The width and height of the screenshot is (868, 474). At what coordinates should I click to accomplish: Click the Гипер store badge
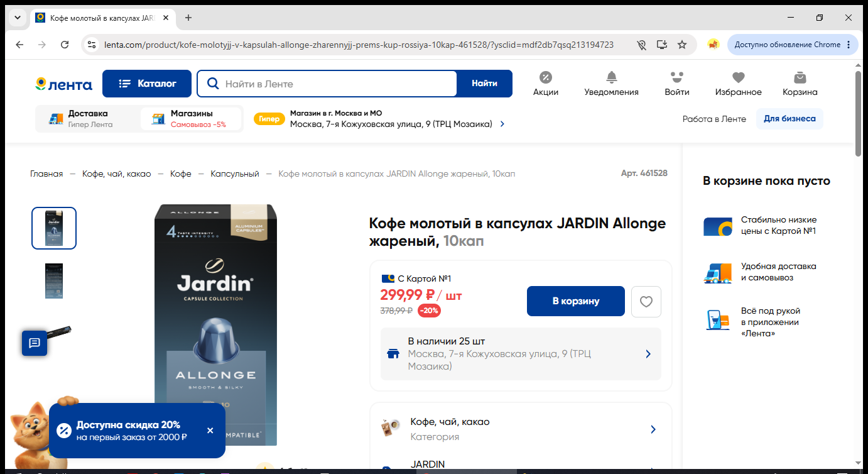pos(269,119)
